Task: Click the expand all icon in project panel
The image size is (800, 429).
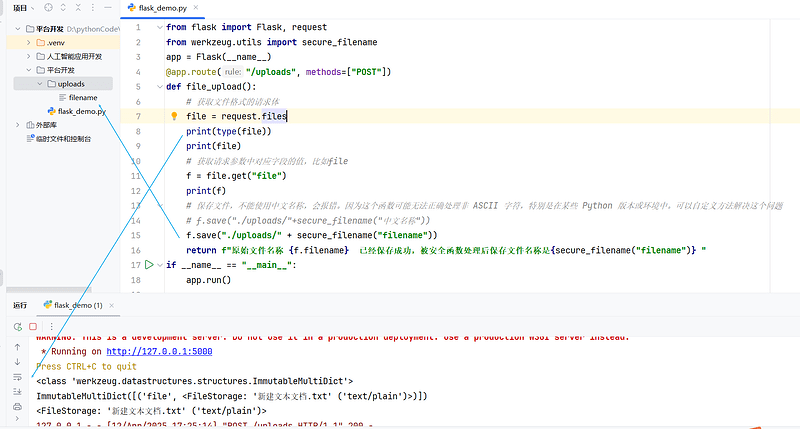Action: point(64,7)
